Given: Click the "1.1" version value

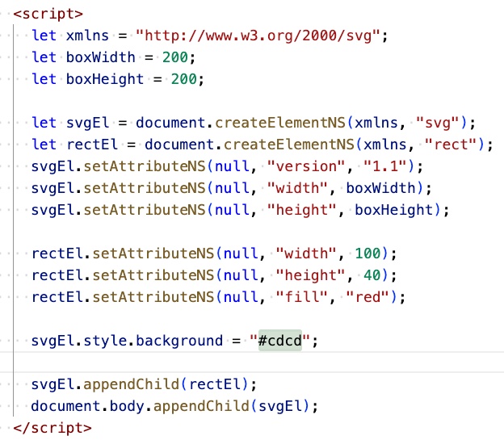Looking at the screenshot, I should point(384,166).
